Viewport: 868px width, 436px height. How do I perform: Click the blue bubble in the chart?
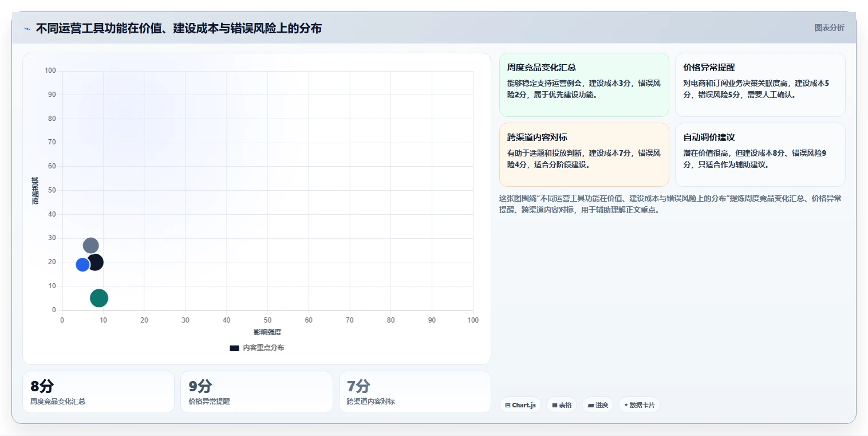point(82,265)
